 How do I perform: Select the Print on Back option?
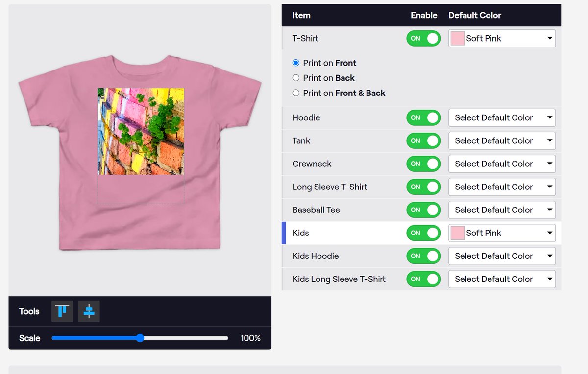pyautogui.click(x=295, y=78)
